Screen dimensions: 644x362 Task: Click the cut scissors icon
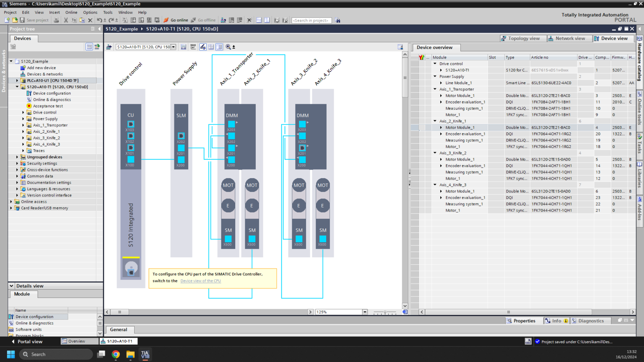tap(66, 20)
